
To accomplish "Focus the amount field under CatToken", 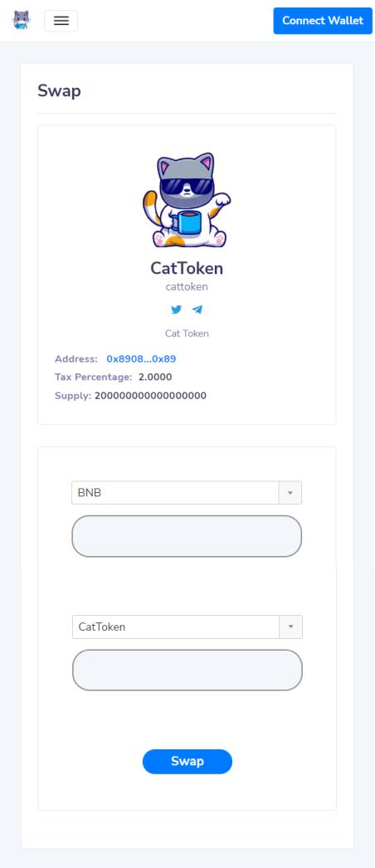I will pyautogui.click(x=187, y=670).
